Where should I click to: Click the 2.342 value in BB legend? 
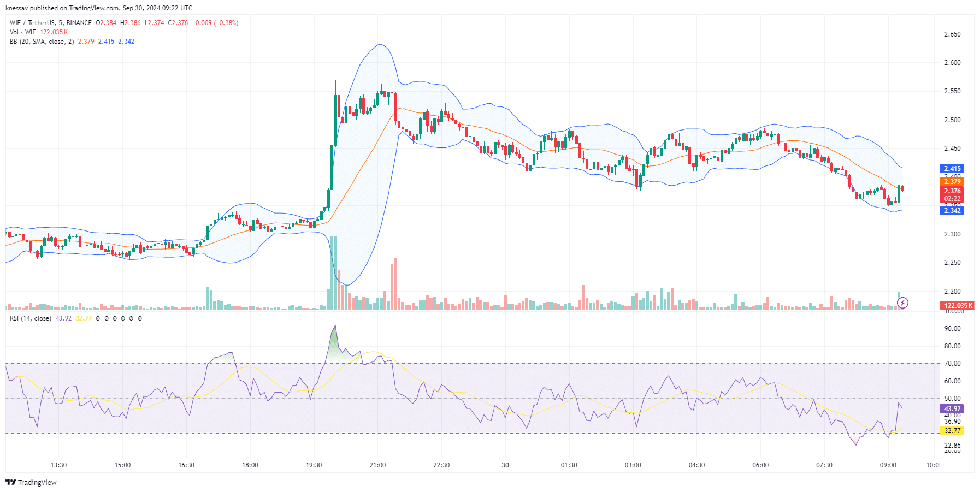coord(126,42)
